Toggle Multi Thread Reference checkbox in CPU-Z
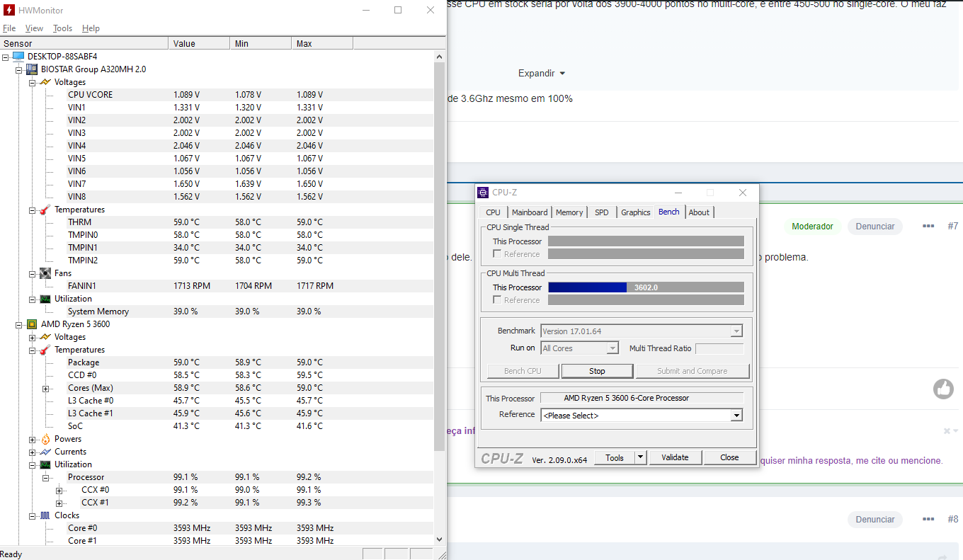This screenshot has width=963, height=560. 497,300
